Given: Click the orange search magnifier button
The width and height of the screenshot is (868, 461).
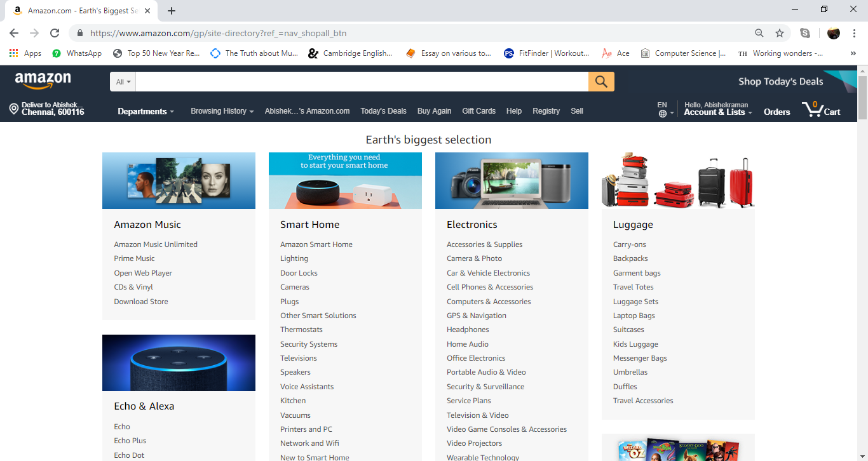Looking at the screenshot, I should pyautogui.click(x=601, y=81).
